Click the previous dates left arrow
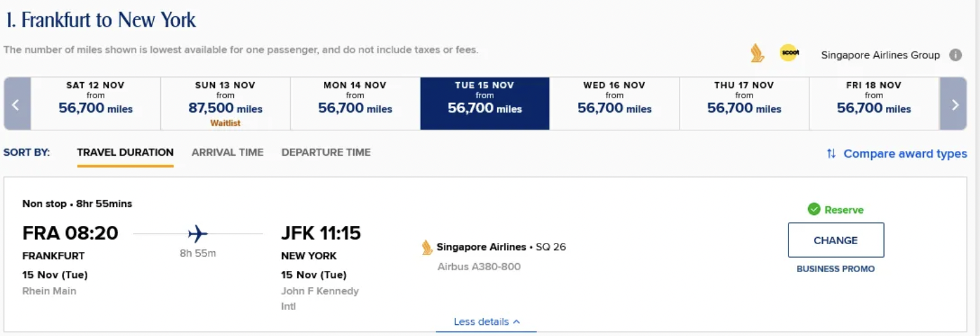The height and width of the screenshot is (336, 980). (17, 104)
